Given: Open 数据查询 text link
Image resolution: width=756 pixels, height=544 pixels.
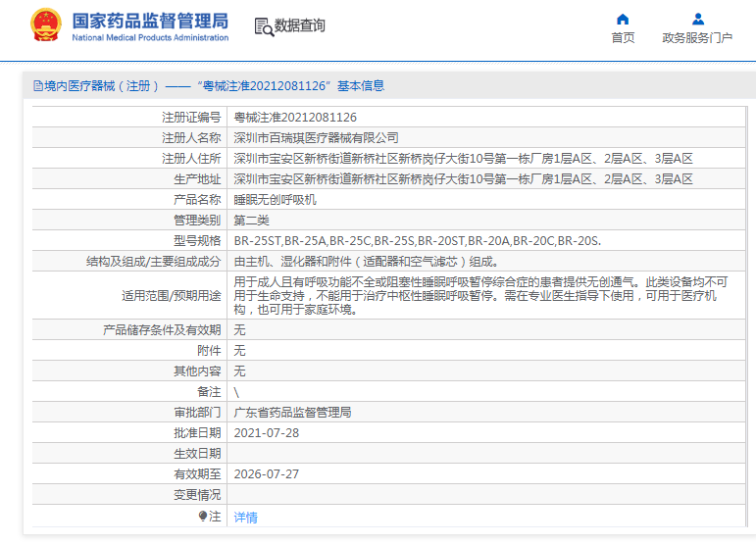Looking at the screenshot, I should (x=300, y=25).
